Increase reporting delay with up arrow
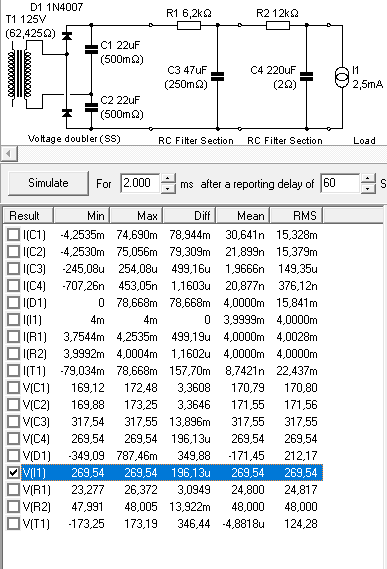 coord(368,179)
